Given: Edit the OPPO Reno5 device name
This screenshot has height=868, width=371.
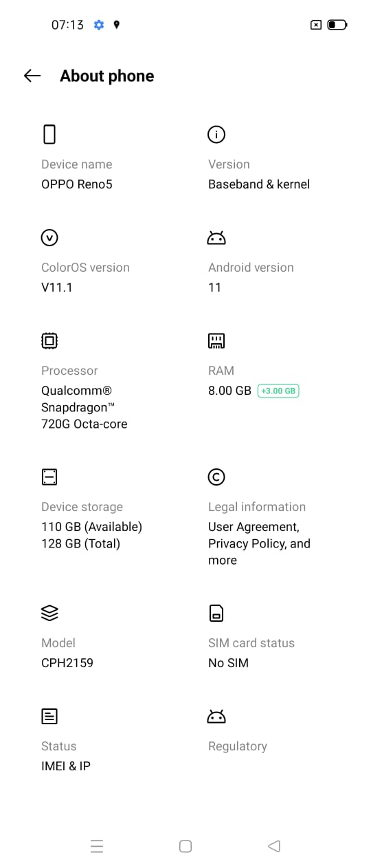Looking at the screenshot, I should 76,184.
